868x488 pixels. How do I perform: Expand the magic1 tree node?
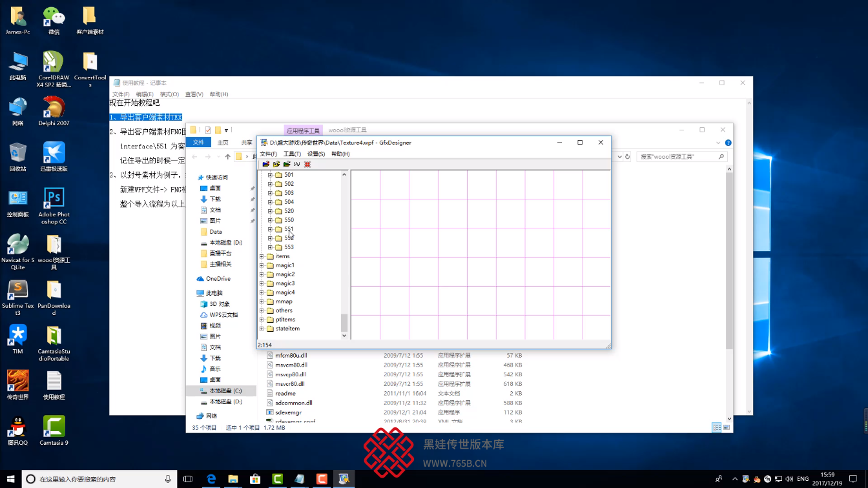pyautogui.click(x=262, y=265)
